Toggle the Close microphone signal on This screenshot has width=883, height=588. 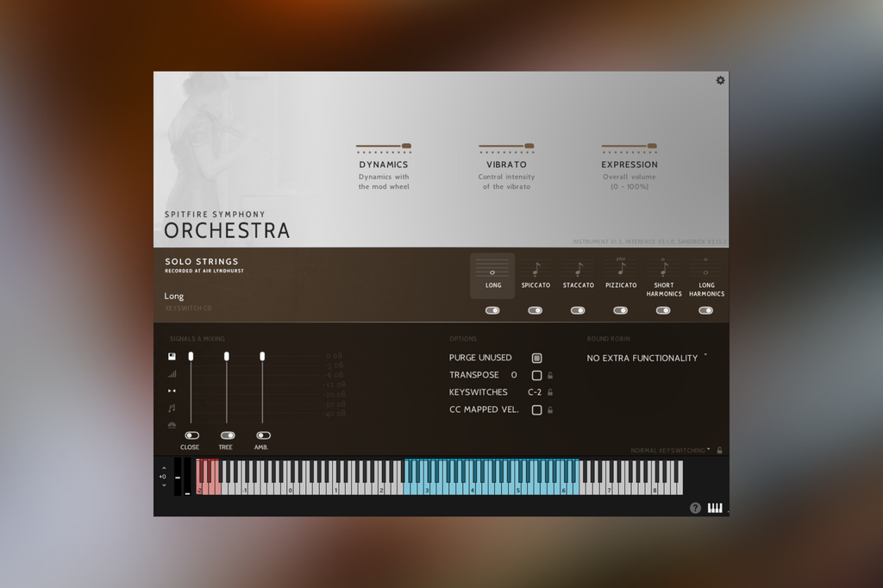191,435
